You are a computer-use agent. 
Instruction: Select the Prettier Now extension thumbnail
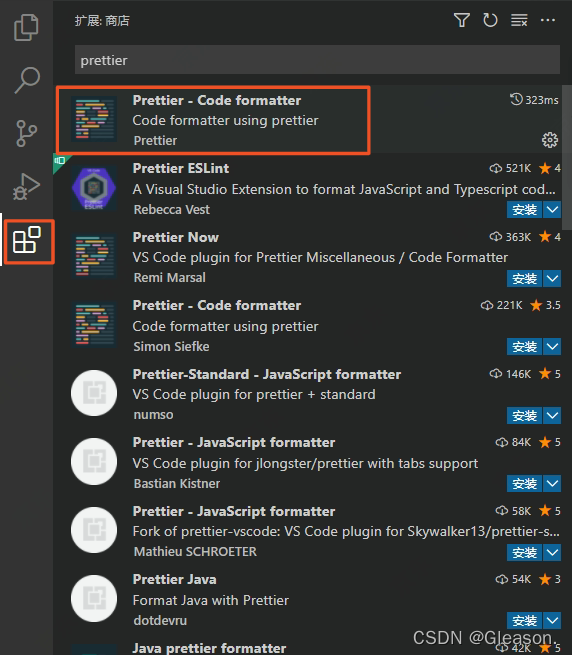click(x=94, y=256)
